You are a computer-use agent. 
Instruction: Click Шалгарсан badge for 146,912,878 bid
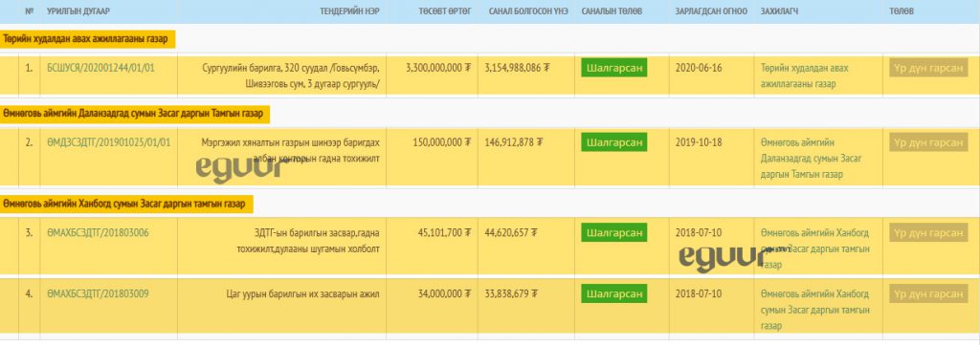613,142
